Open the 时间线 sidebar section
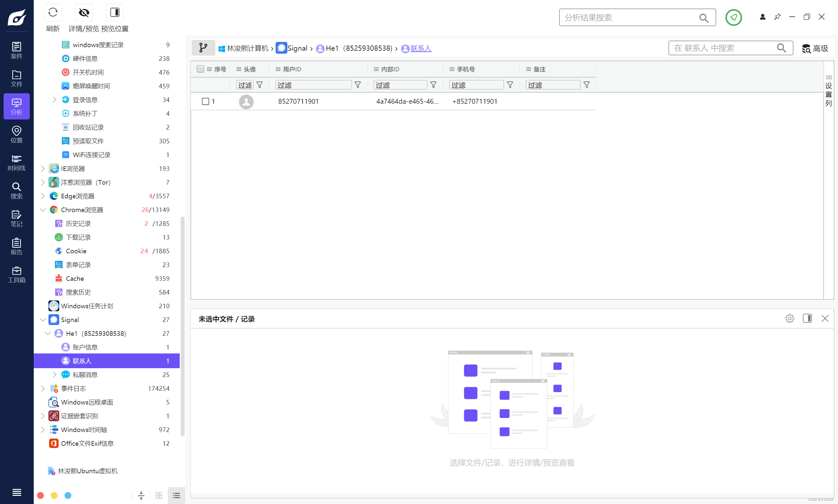The height and width of the screenshot is (504, 838). coord(16,163)
